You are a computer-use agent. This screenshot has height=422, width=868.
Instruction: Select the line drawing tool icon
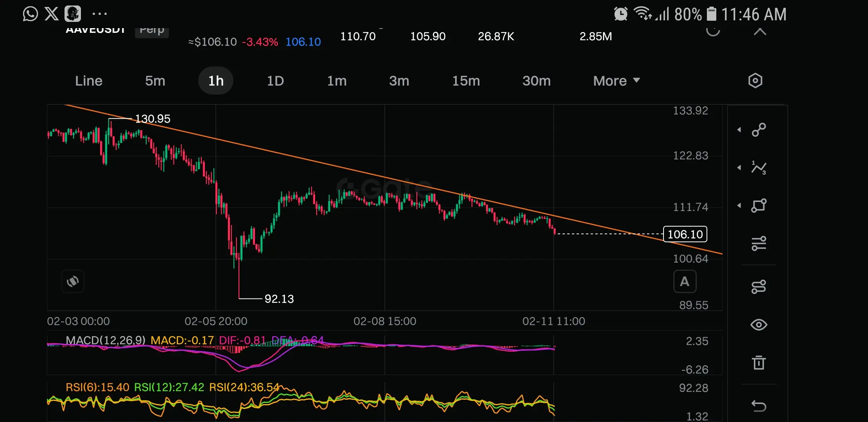pyautogui.click(x=759, y=130)
